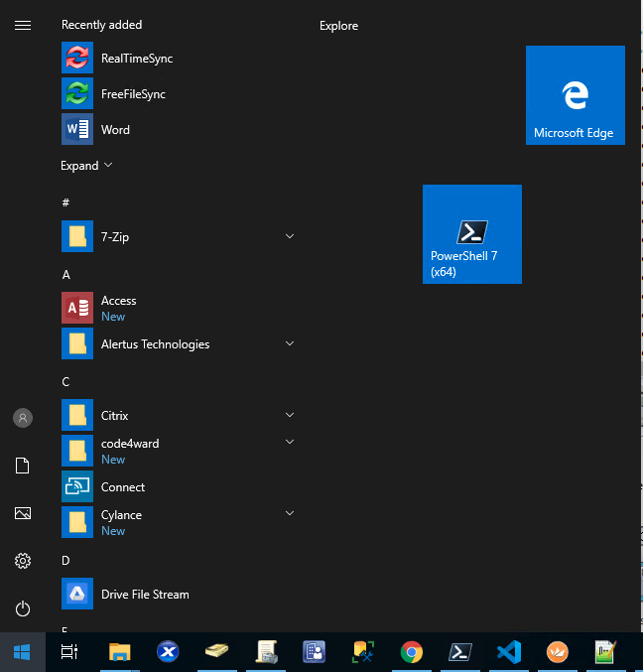This screenshot has height=672, width=643.
Task: Expand the recently added list
Action: point(86,166)
